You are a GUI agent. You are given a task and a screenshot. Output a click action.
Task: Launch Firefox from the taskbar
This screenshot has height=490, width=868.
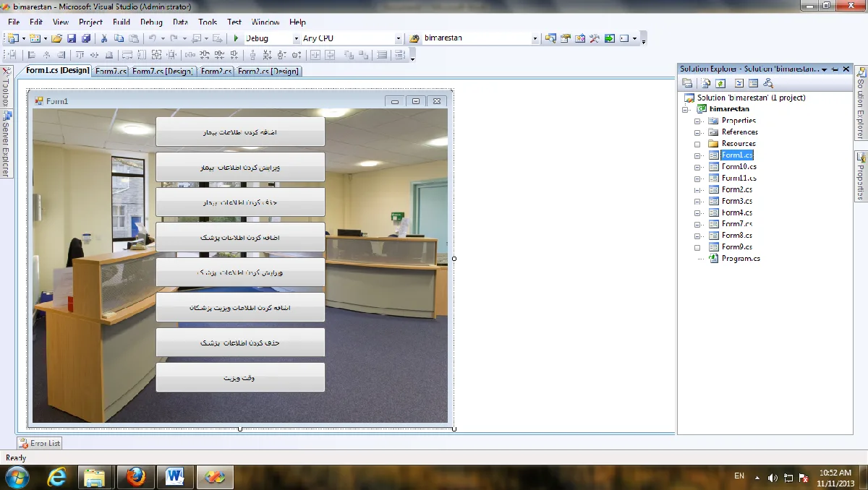point(134,476)
